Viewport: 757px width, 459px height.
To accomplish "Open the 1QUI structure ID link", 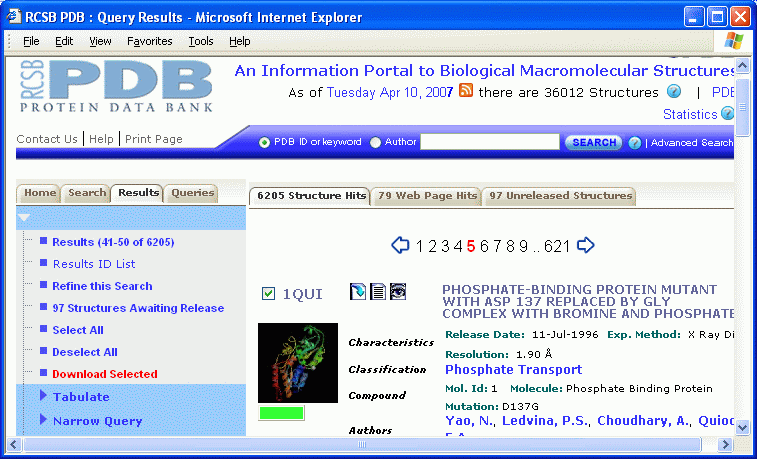I will tap(302, 294).
